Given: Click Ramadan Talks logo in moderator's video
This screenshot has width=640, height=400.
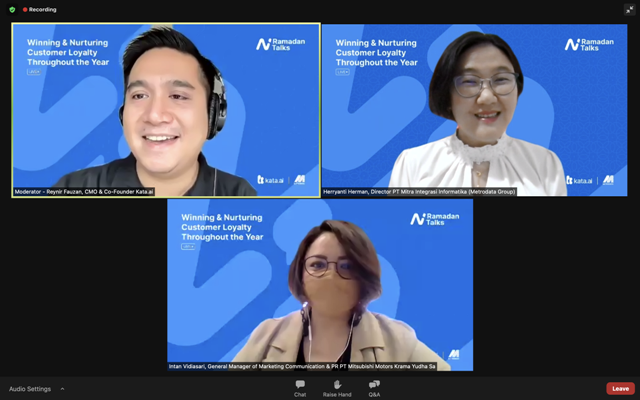Looking at the screenshot, I should (x=278, y=44).
